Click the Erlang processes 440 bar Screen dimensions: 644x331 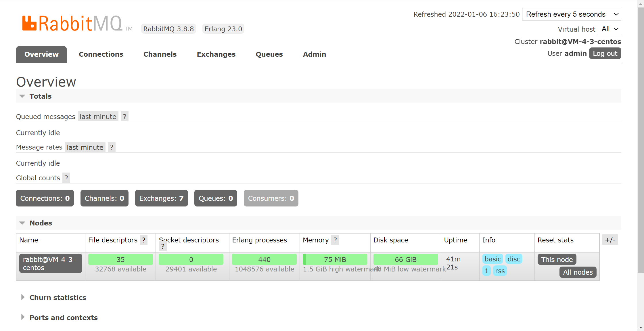click(x=264, y=259)
